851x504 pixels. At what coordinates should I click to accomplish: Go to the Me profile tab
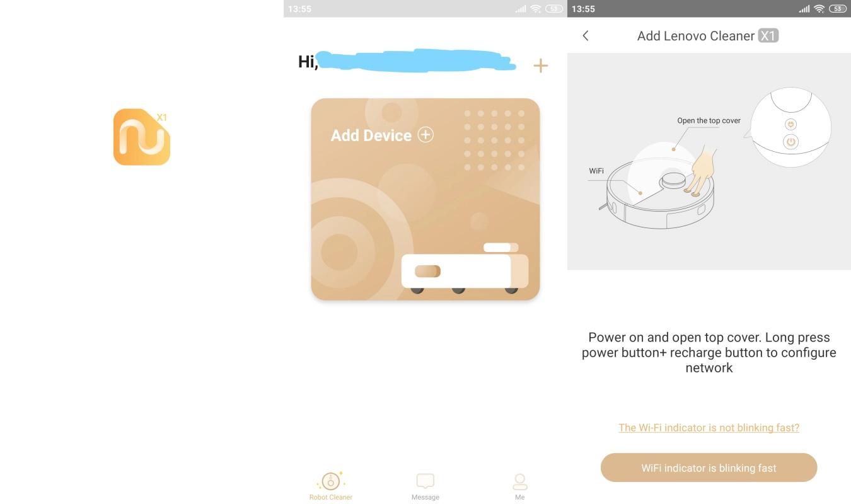pyautogui.click(x=520, y=487)
